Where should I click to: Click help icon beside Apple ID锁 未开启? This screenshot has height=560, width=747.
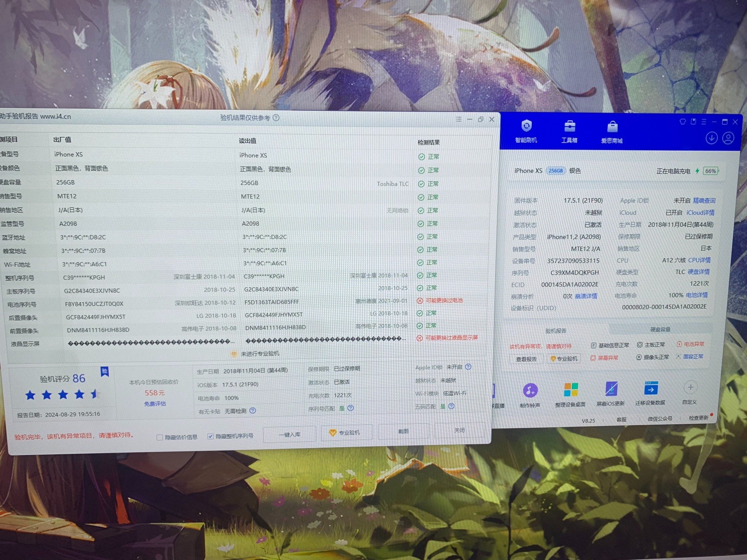[x=468, y=367]
